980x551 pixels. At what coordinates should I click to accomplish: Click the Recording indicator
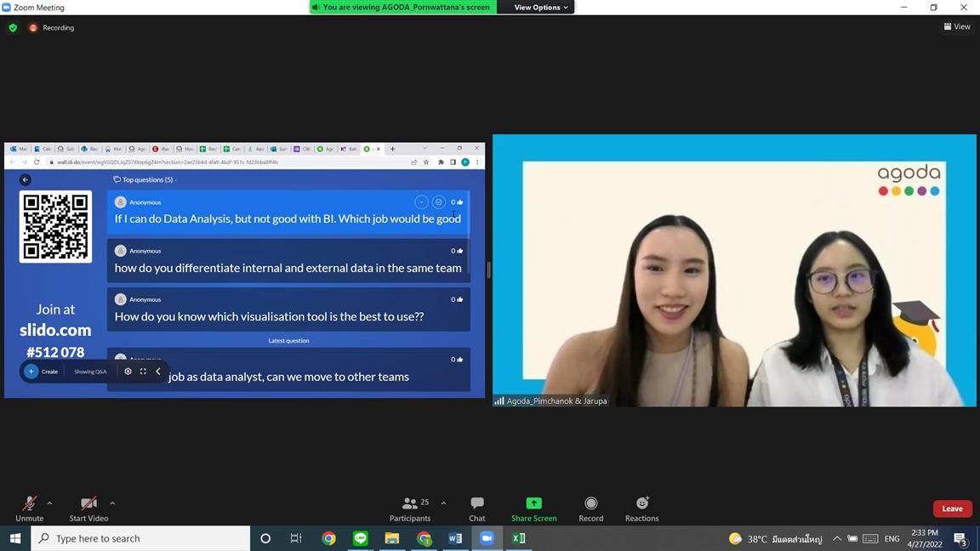[x=52, y=27]
